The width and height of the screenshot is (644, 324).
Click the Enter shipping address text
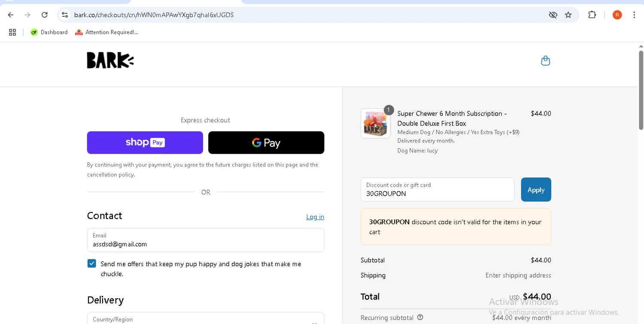[x=518, y=275]
